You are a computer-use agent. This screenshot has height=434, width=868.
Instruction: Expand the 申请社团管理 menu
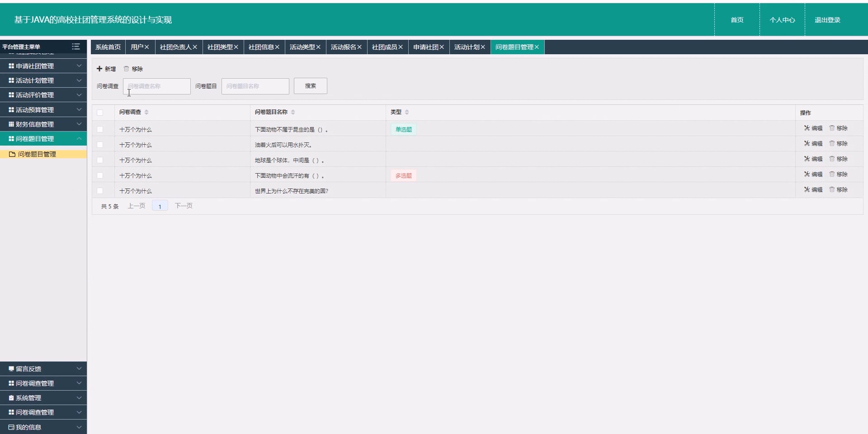[x=43, y=66]
